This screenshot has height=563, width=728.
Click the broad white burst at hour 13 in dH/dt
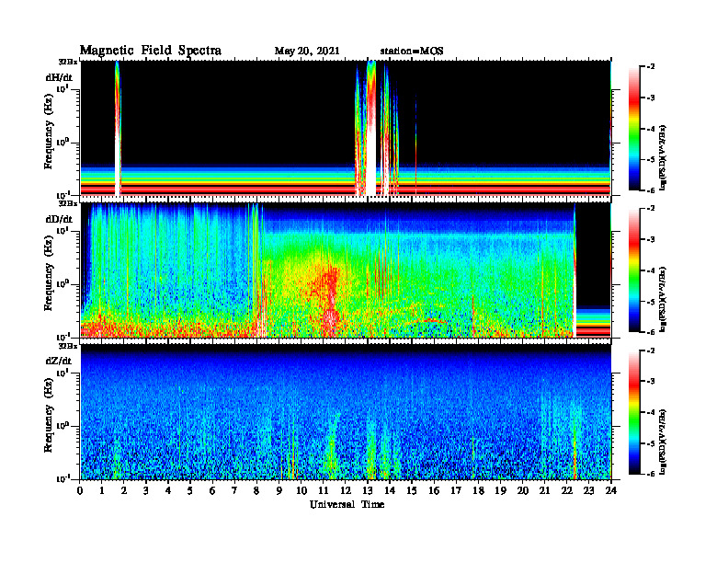point(370,130)
